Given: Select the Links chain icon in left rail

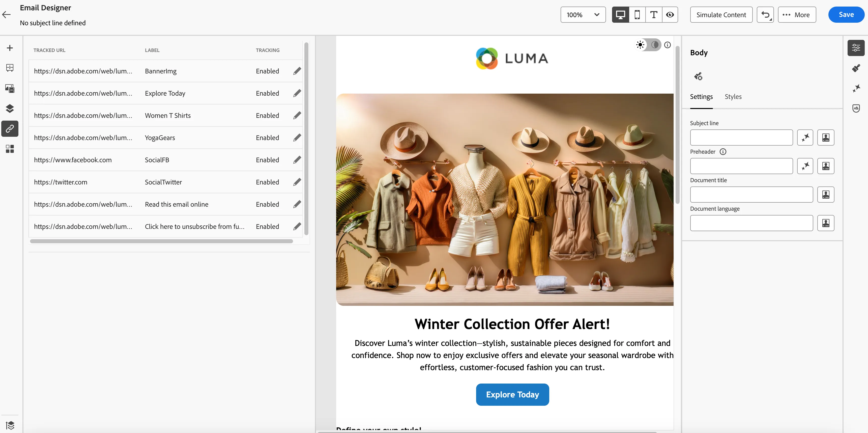Looking at the screenshot, I should pos(10,129).
